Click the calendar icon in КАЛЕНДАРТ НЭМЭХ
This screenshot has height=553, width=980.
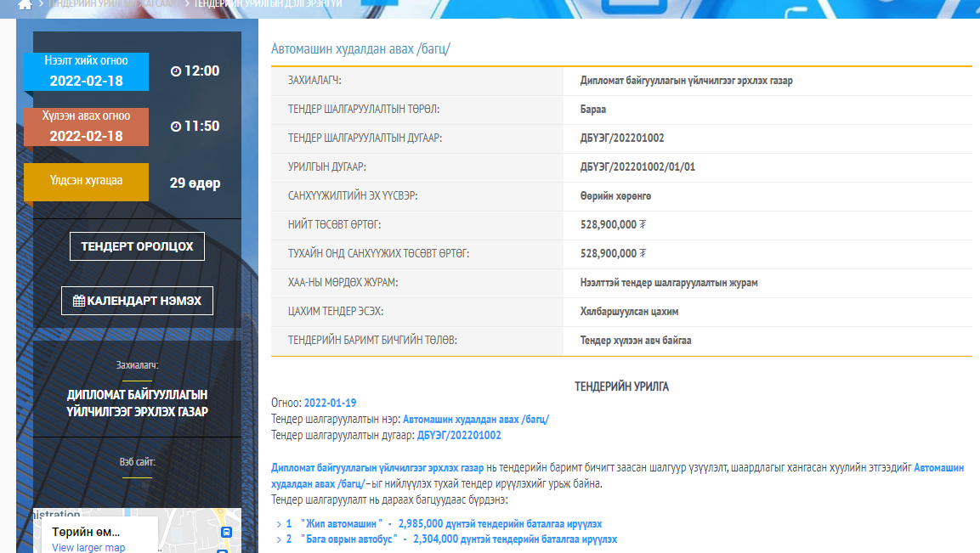(x=79, y=301)
